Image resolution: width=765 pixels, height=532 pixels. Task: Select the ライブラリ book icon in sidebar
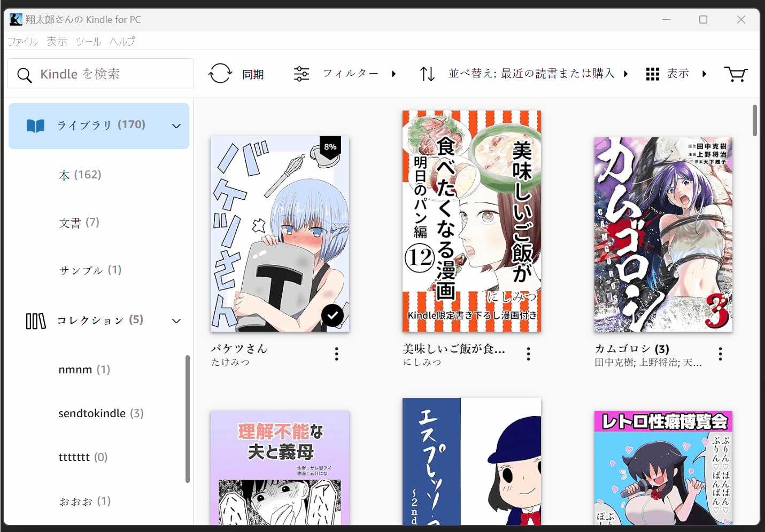[x=35, y=125]
